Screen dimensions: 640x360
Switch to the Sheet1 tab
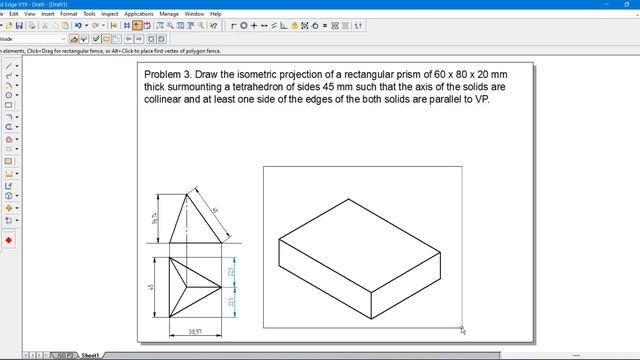point(90,356)
